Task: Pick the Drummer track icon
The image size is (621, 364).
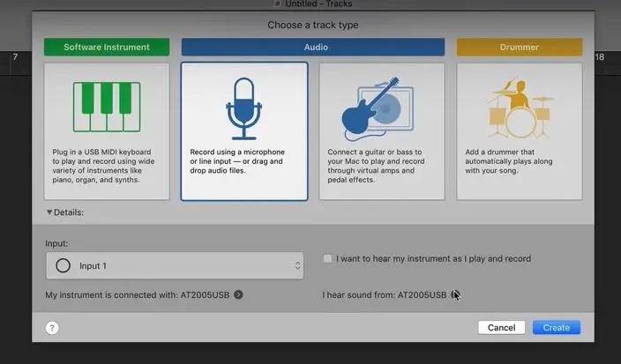Action: point(519,108)
